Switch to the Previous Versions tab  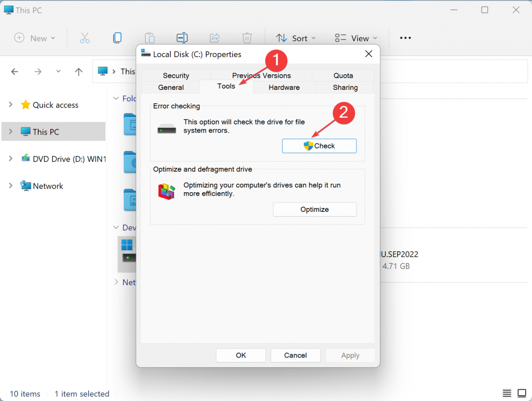pyautogui.click(x=261, y=75)
